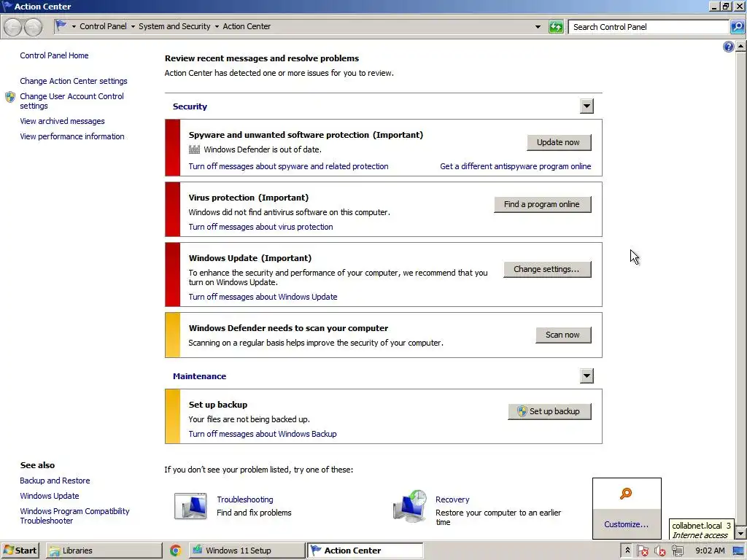
Task: Click the Troubleshooting monitor icon
Action: tap(190, 506)
